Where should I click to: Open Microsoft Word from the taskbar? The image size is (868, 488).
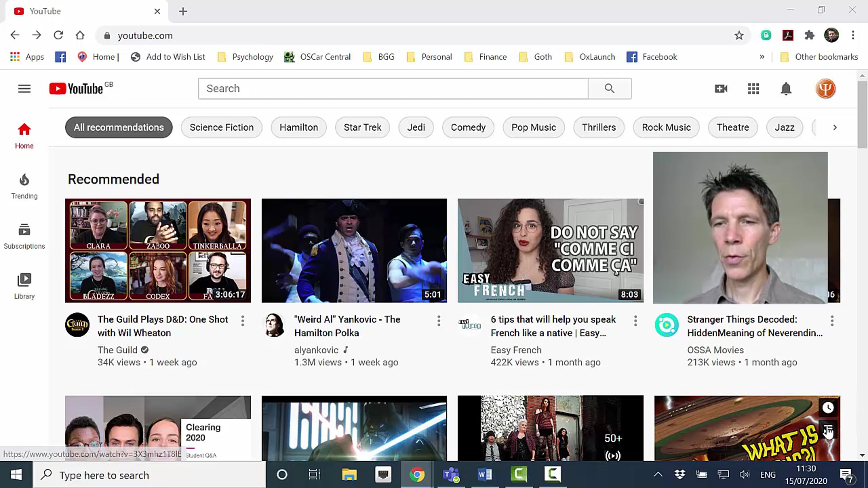pyautogui.click(x=485, y=474)
